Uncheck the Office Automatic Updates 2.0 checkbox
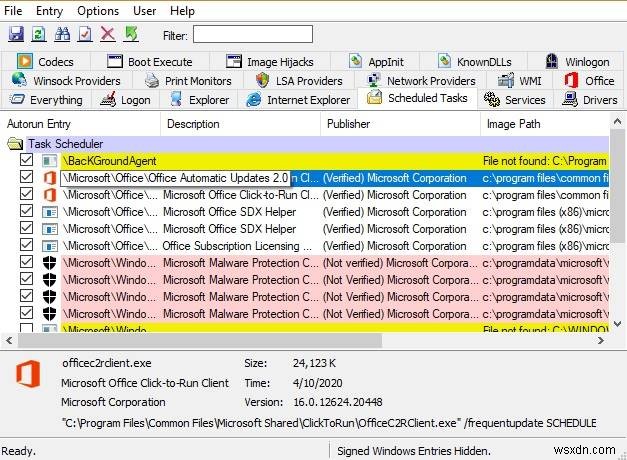627x460 pixels. coord(26,176)
